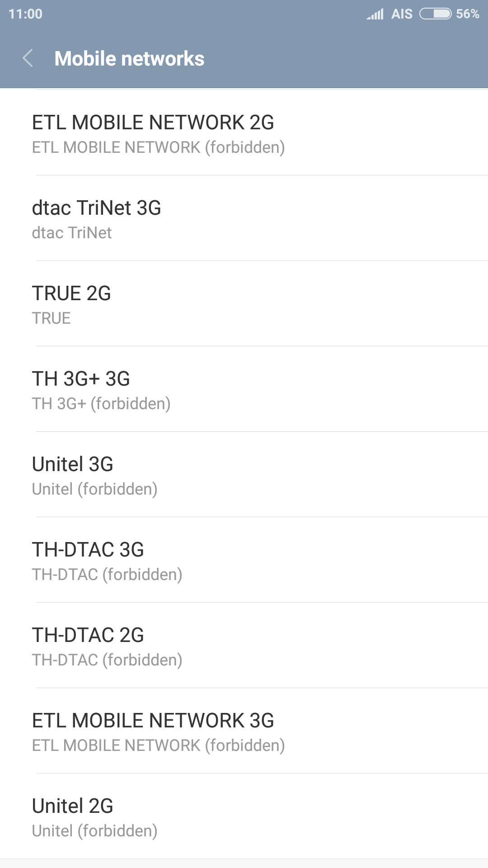This screenshot has height=868, width=488.
Task: Tap the TRUE operator subtitle
Action: (52, 318)
